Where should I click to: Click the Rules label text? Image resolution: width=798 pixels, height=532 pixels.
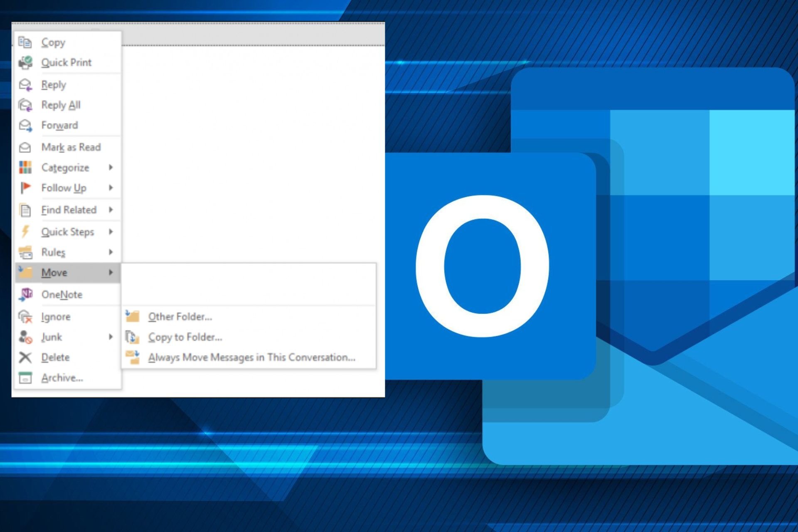tap(53, 252)
